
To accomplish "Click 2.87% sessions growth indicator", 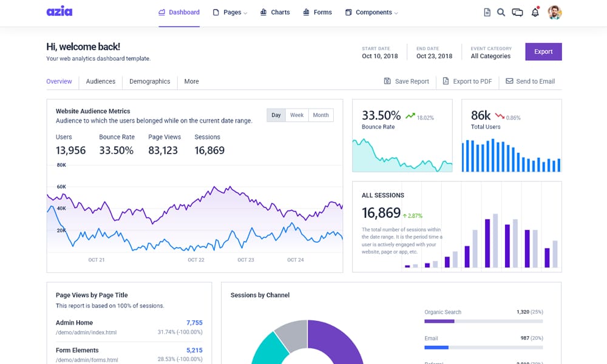I will coord(413,216).
